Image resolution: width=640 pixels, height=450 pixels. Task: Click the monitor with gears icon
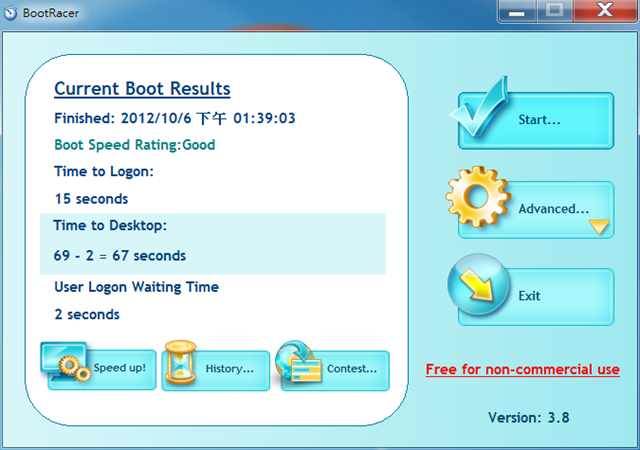tap(65, 362)
